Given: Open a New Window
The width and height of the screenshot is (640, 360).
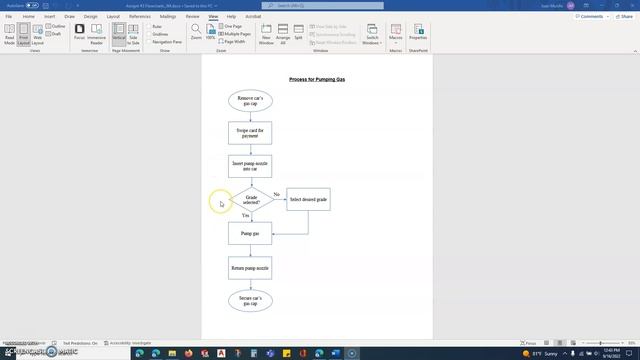Looking at the screenshot, I should pos(266,34).
